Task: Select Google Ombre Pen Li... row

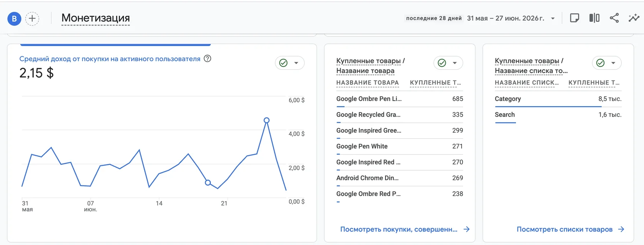Action: (399, 99)
